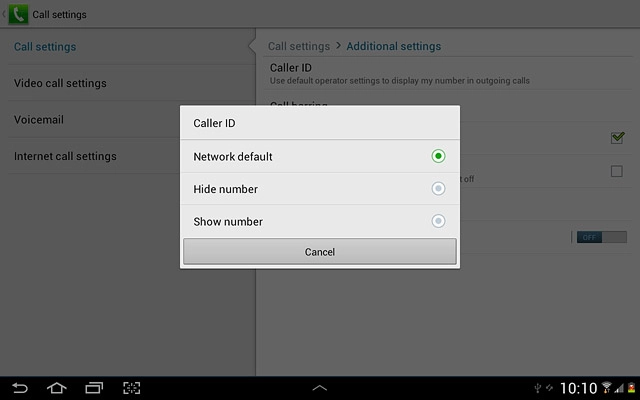Open Recent apps icon

tap(94, 388)
